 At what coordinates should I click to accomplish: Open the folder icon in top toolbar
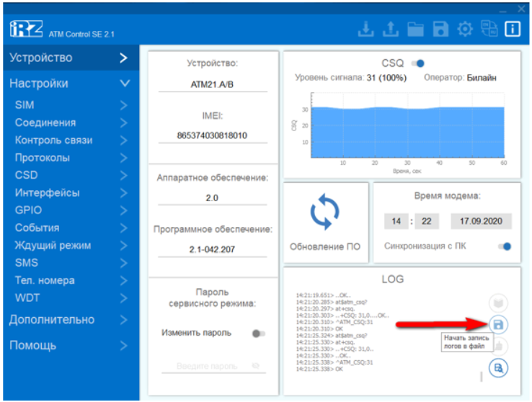point(415,30)
